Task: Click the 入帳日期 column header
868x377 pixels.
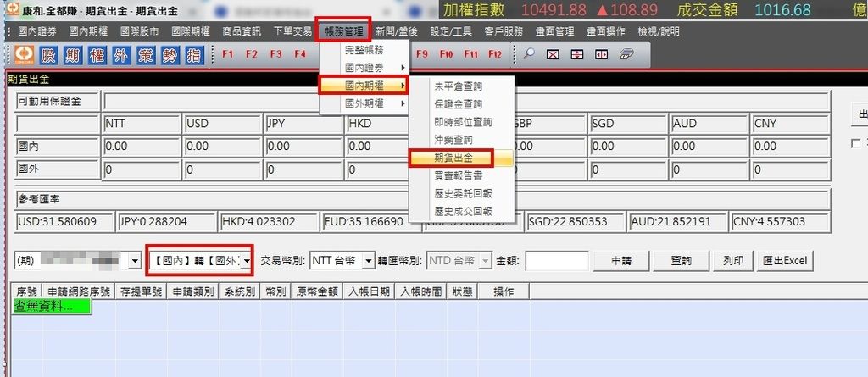Action: pyautogui.click(x=369, y=291)
